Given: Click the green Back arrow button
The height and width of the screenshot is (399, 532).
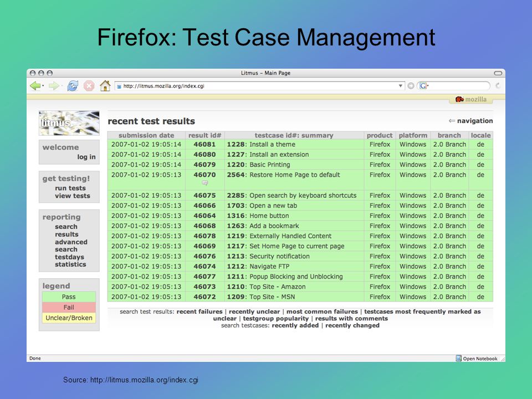Looking at the screenshot, I should [x=35, y=86].
